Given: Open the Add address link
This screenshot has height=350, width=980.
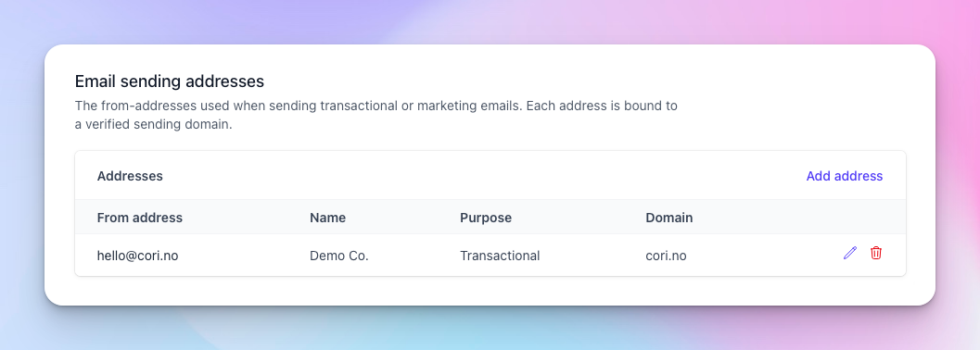Looking at the screenshot, I should tap(845, 176).
